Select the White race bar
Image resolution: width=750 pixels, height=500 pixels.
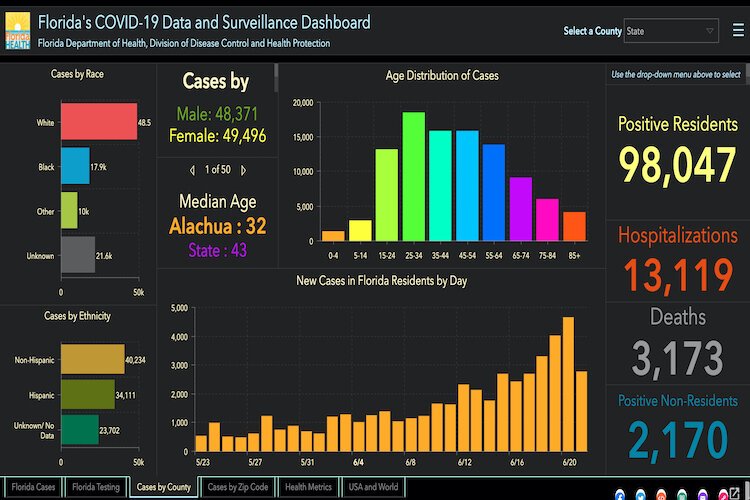click(99, 122)
